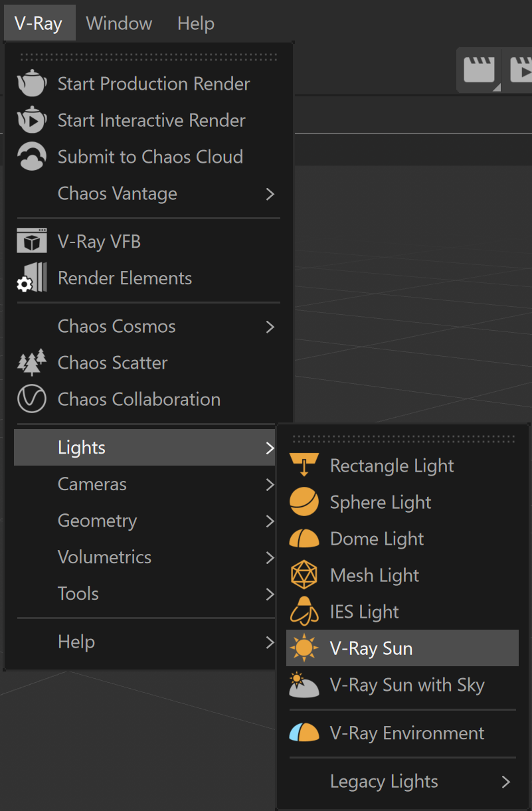
Task: Click the Start Interactive Render teapot icon
Action: [x=31, y=120]
